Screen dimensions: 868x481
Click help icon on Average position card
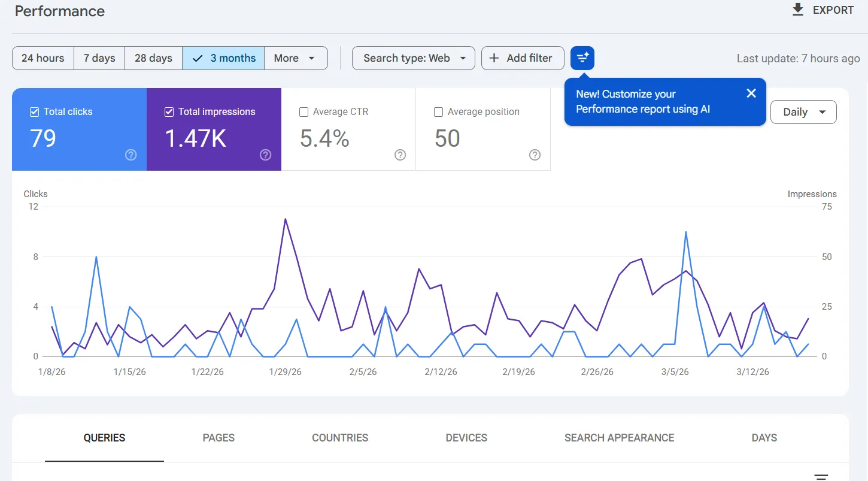pos(535,155)
